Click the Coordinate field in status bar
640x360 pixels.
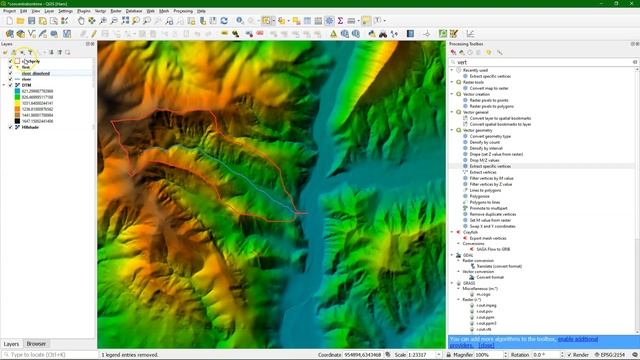coord(363,355)
